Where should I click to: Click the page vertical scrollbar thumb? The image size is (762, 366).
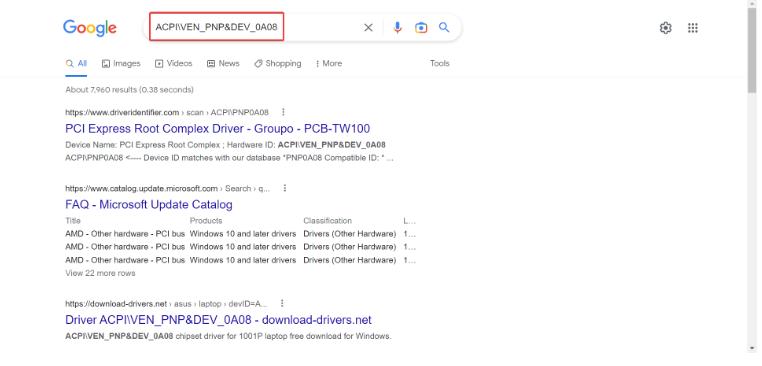tap(752, 51)
